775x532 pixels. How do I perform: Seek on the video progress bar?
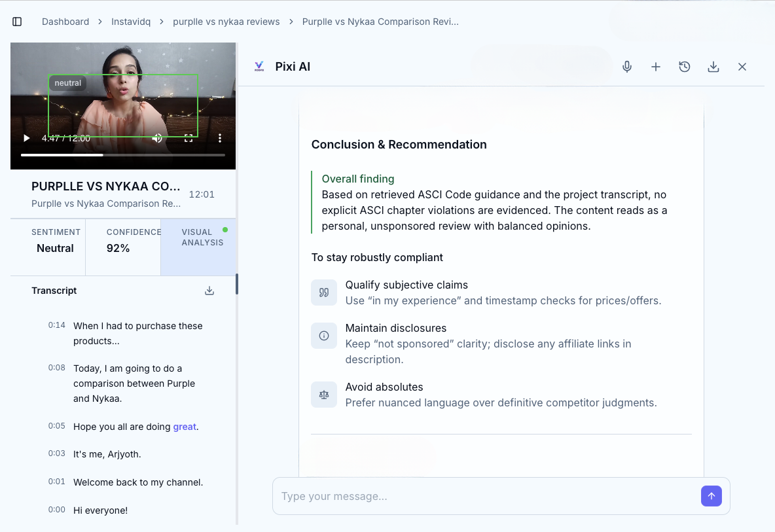click(123, 155)
